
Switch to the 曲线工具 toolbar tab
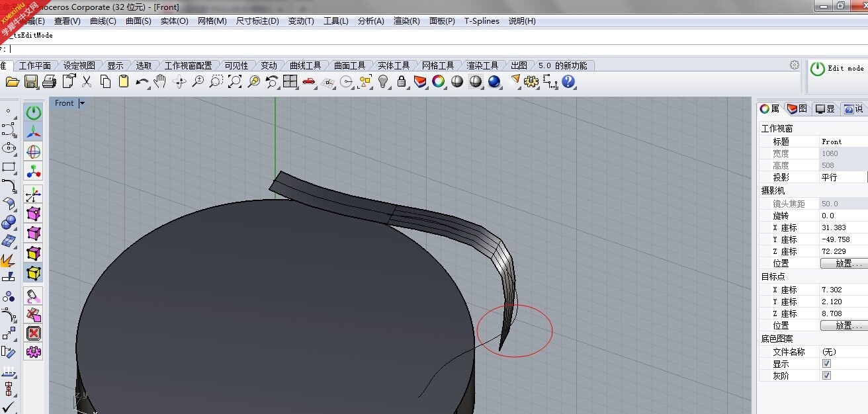coord(306,65)
